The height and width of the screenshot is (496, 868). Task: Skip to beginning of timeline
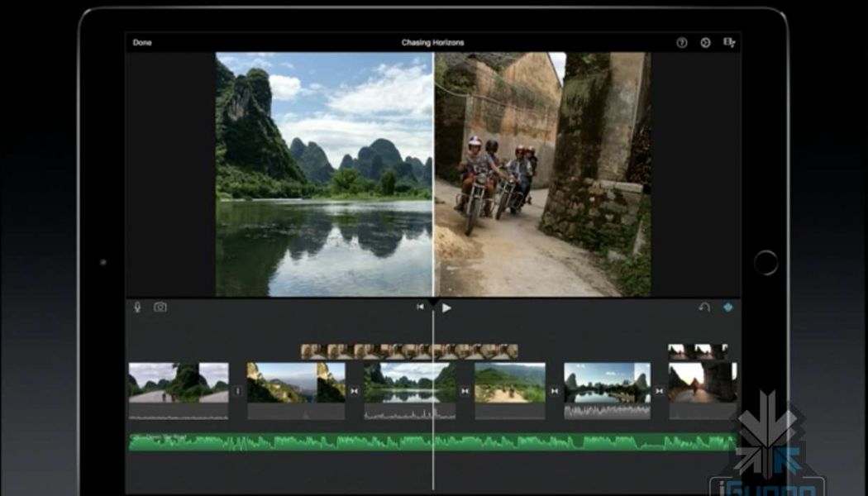point(420,308)
